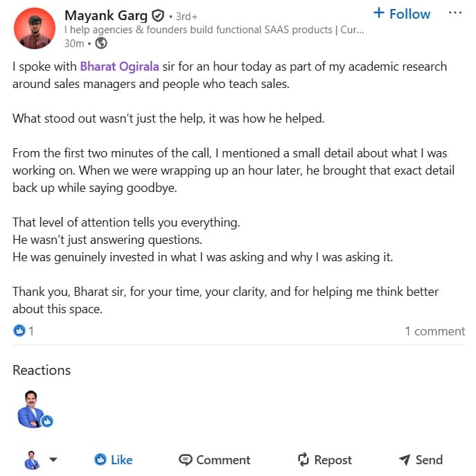This screenshot has height=476, width=476.
Task: Open Mayank Garg's profile picture
Action: pyautogui.click(x=34, y=28)
